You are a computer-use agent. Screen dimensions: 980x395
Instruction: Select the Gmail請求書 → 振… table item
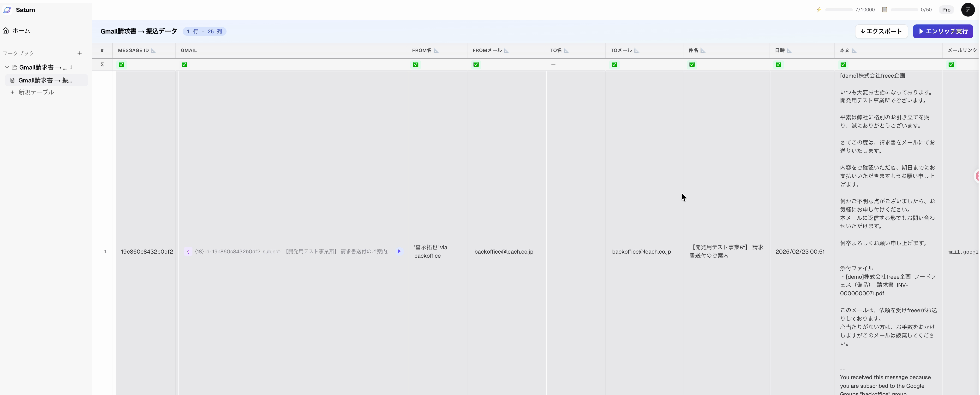45,80
